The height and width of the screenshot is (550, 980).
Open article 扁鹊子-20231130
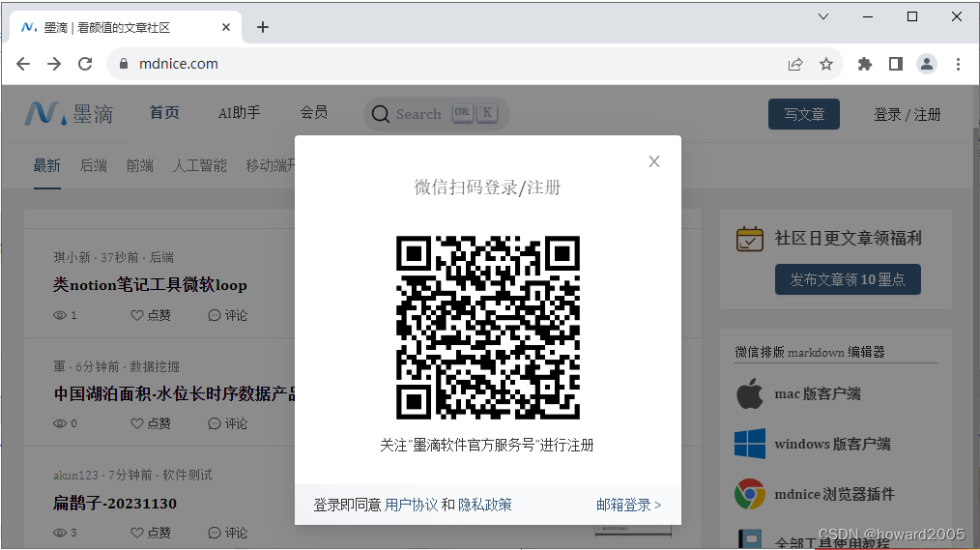(x=115, y=504)
